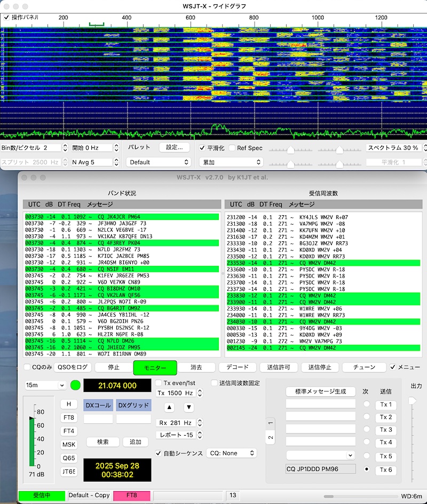Adjust the 出力 power slider

412,400
